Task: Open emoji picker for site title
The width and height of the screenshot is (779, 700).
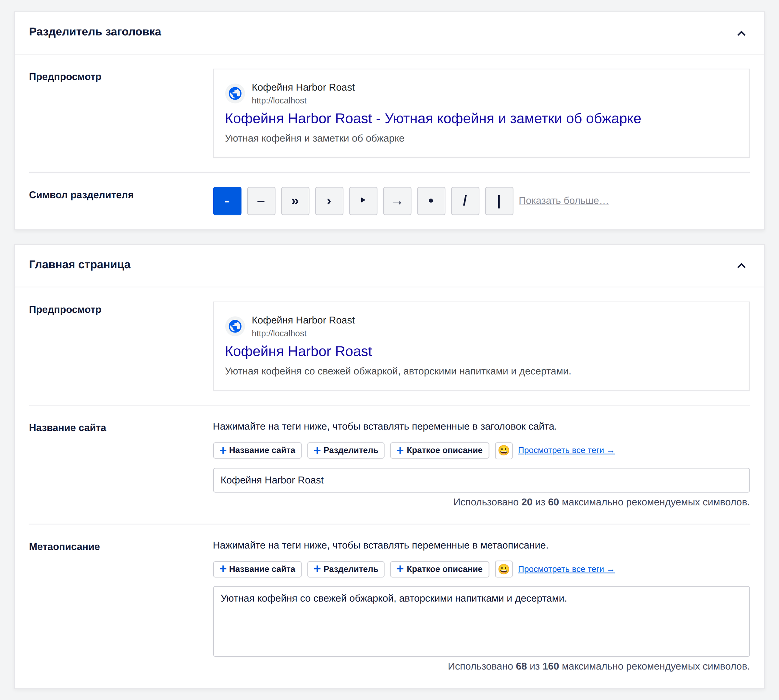Action: [503, 450]
